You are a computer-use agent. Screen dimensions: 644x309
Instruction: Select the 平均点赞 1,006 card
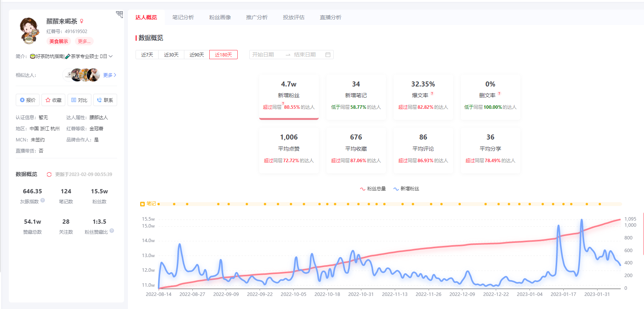pos(289,150)
